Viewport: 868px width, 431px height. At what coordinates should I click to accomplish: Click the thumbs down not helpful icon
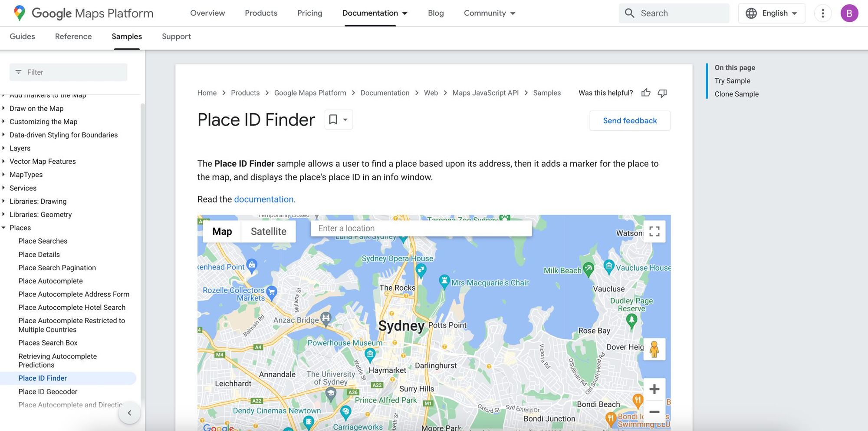[662, 93]
